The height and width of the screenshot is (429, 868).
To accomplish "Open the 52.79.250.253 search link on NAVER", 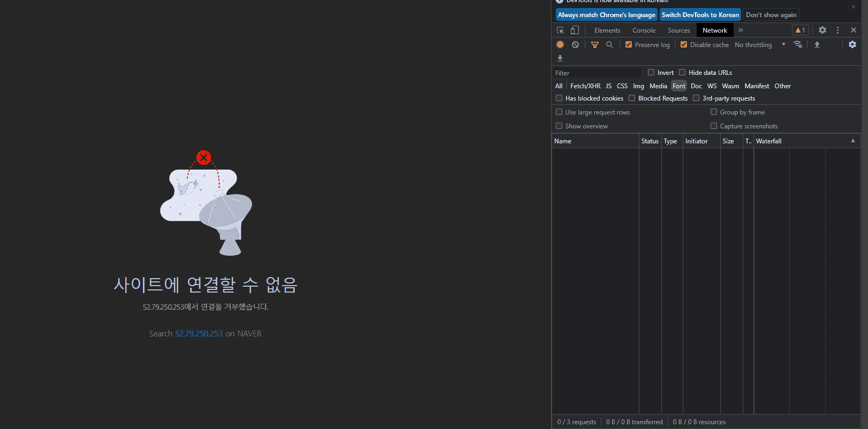I will pyautogui.click(x=199, y=334).
